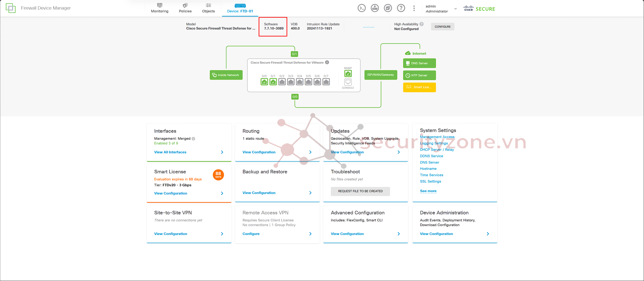Open the three-dot more options menu
Screen dimensions: 644x281
pyautogui.click(x=414, y=8)
